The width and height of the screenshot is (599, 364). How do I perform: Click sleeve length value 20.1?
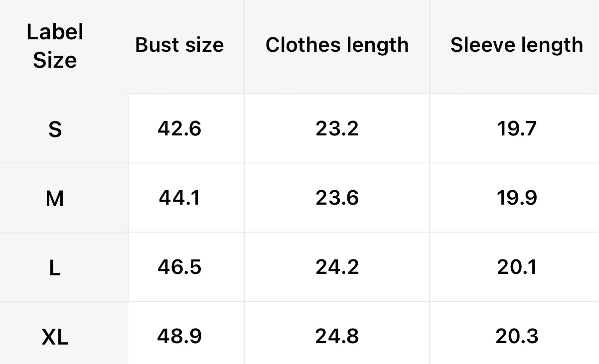pos(517,267)
